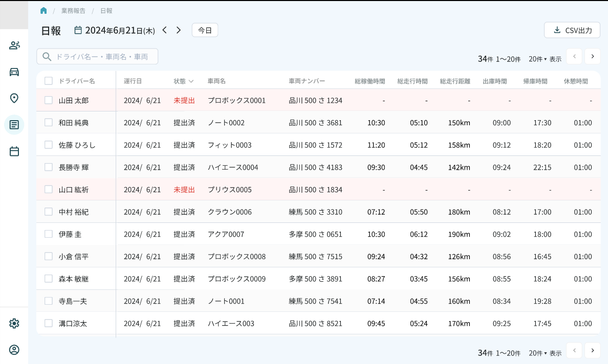Click the date picker calendar icon
The width and height of the screenshot is (608, 364).
coord(78,30)
